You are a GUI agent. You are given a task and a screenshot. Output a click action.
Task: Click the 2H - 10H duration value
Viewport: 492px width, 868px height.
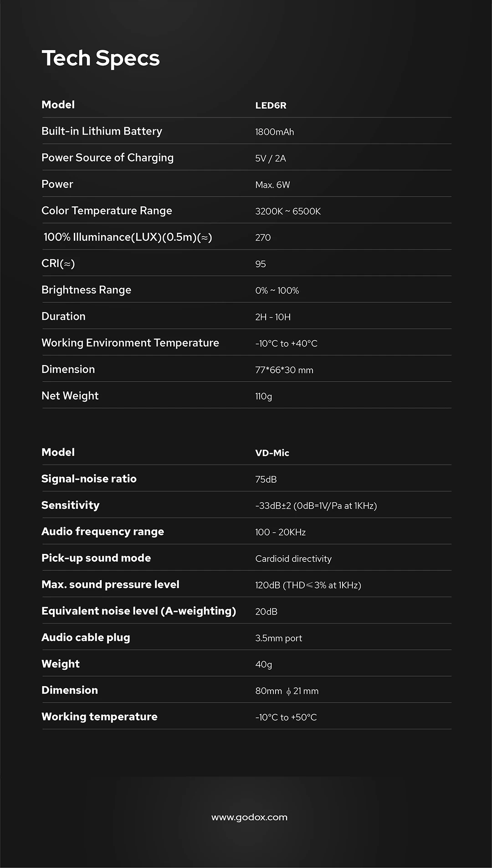tap(273, 317)
